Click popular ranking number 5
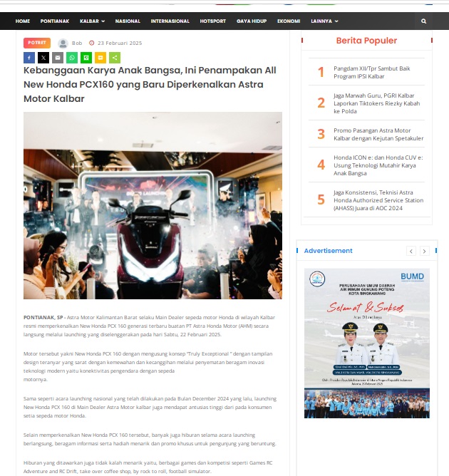Screen dimensions: 449x476 (x=321, y=200)
